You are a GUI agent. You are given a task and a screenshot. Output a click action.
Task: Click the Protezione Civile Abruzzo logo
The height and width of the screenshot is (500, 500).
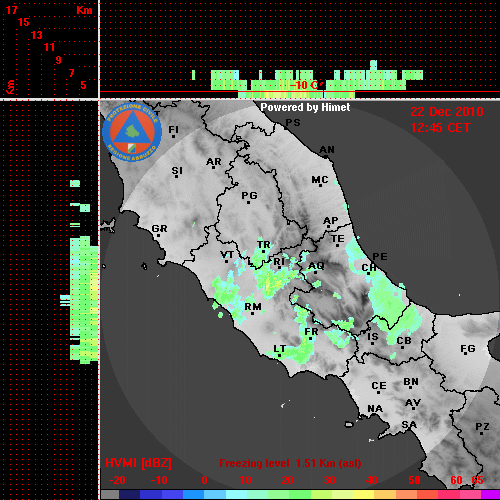coord(132,132)
